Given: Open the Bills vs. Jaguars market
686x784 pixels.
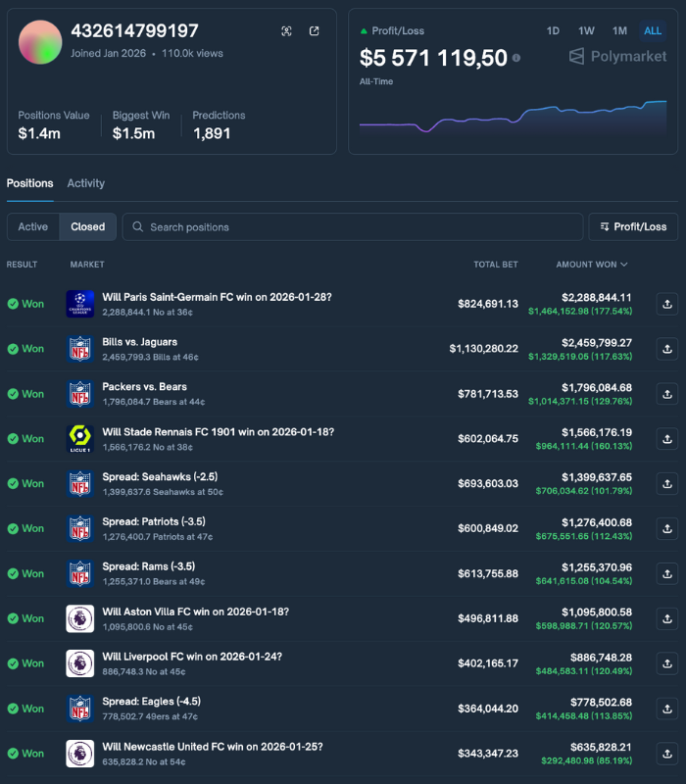Looking at the screenshot, I should pos(139,342).
